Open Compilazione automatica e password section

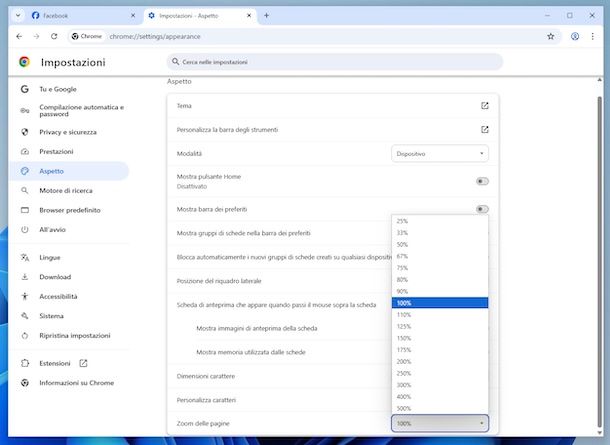coord(82,110)
